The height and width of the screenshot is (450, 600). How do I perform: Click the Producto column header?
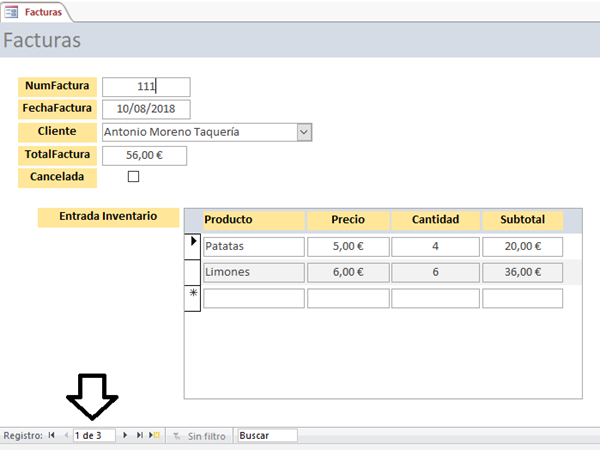pos(253,219)
